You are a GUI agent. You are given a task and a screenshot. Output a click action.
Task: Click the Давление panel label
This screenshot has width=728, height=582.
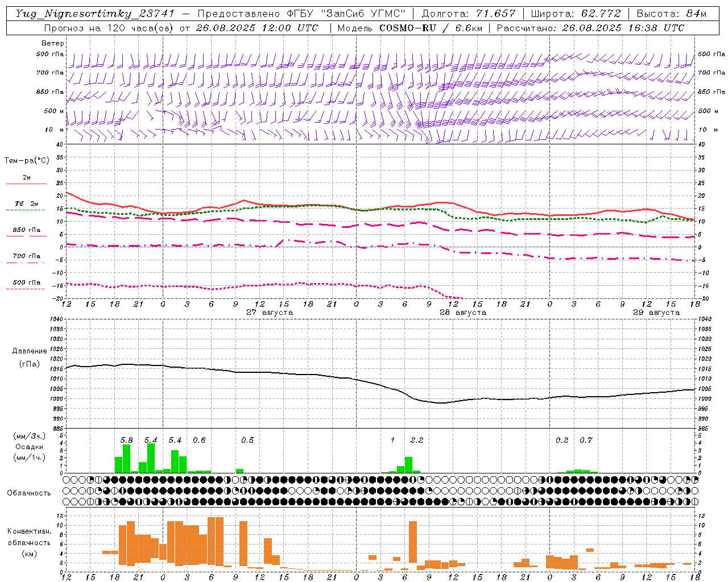[x=30, y=351]
